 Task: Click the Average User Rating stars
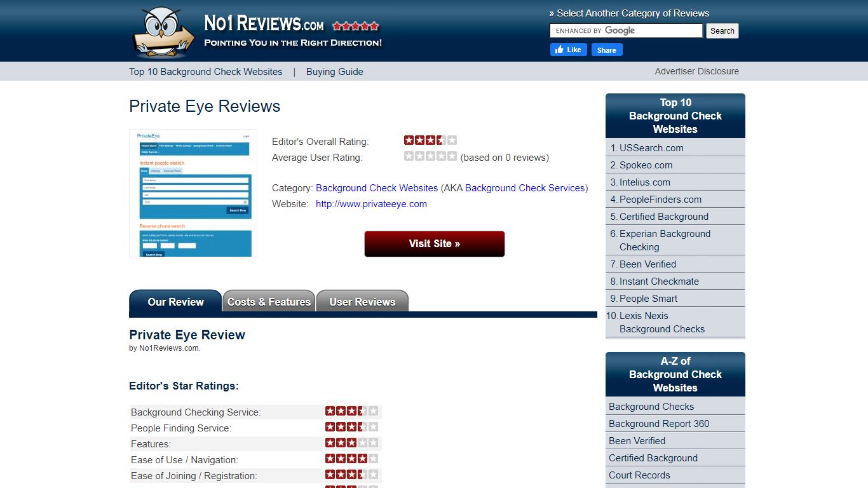(430, 156)
